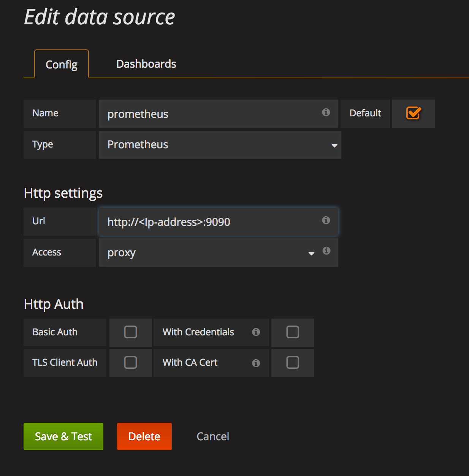Image resolution: width=469 pixels, height=476 pixels.
Task: Delete the prometheus data source
Action: [144, 436]
